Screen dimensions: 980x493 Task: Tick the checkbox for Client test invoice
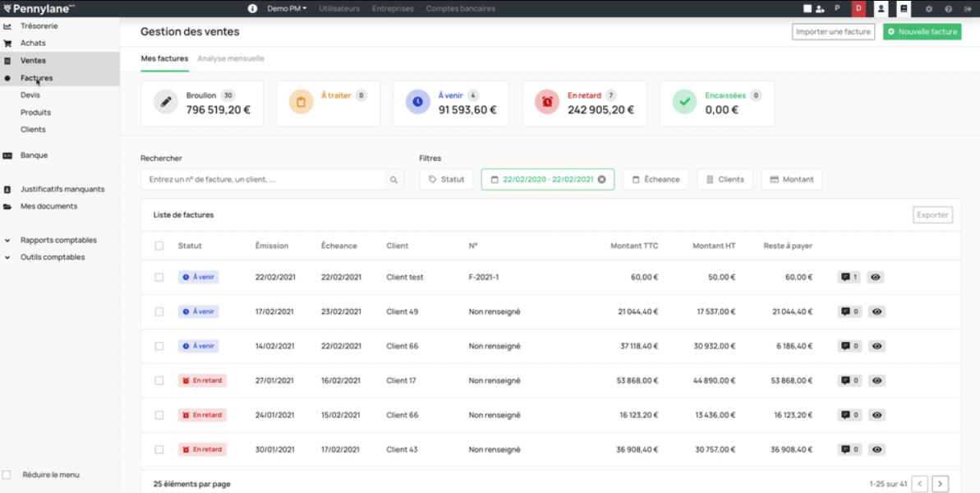(159, 278)
